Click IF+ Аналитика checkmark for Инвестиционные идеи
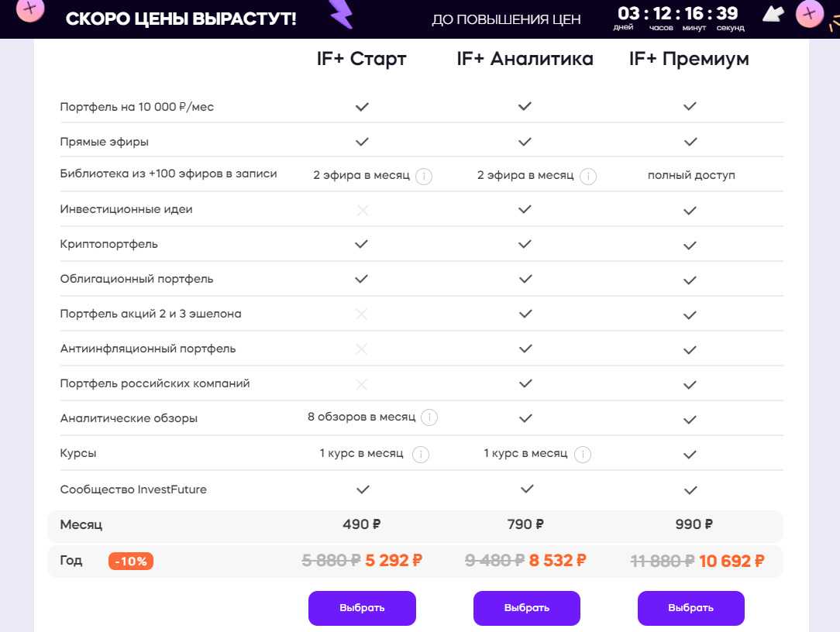Image resolution: width=840 pixels, height=632 pixels. pyautogui.click(x=525, y=209)
